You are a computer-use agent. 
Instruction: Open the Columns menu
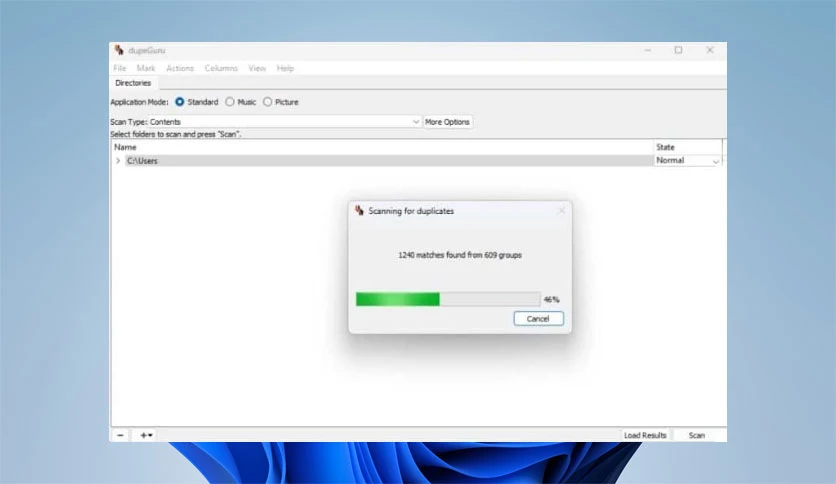(x=221, y=68)
